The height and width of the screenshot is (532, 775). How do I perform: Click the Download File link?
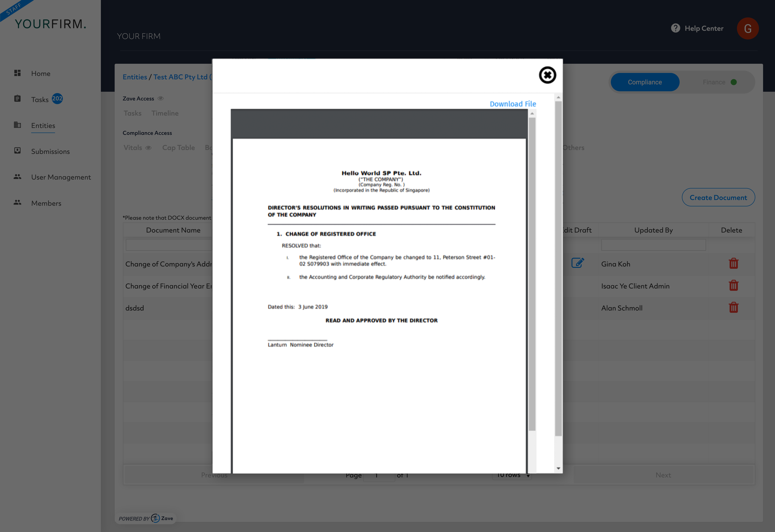point(512,104)
